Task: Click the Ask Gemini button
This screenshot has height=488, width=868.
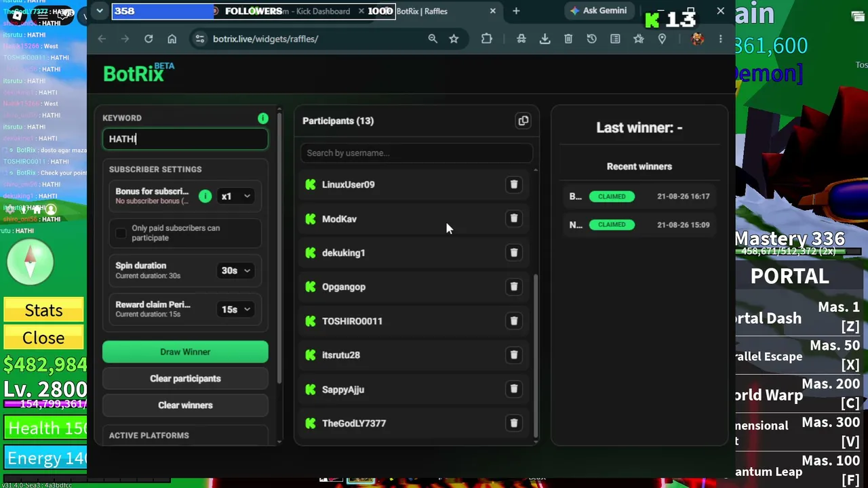Action: 599,11
